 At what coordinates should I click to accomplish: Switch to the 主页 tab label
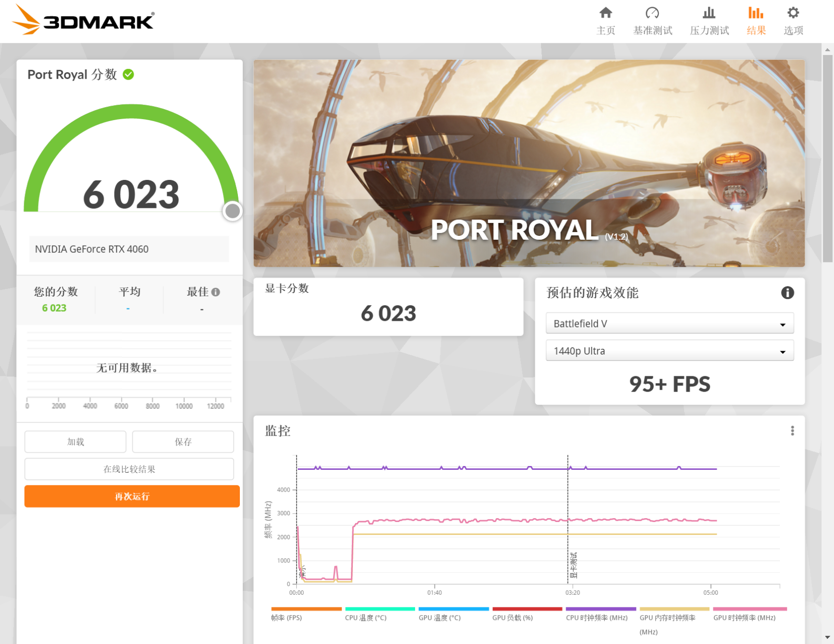pyautogui.click(x=606, y=30)
